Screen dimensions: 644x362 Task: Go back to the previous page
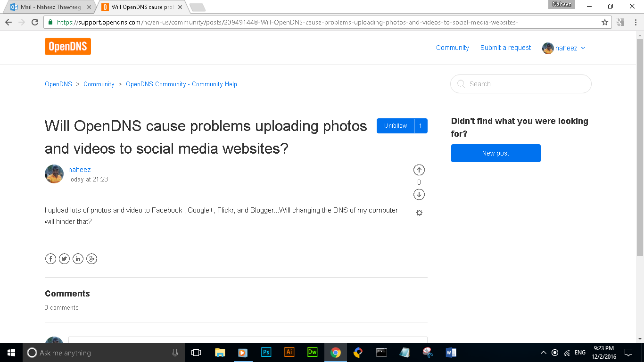[8, 22]
